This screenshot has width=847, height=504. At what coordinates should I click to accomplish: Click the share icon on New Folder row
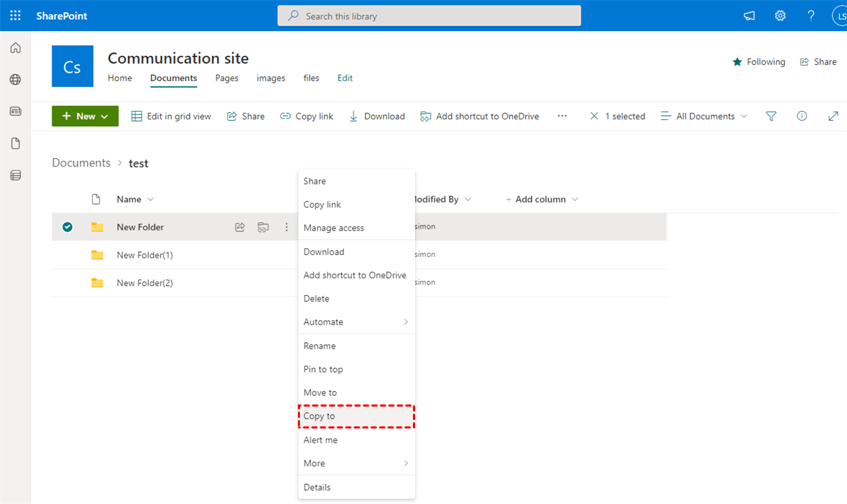240,227
